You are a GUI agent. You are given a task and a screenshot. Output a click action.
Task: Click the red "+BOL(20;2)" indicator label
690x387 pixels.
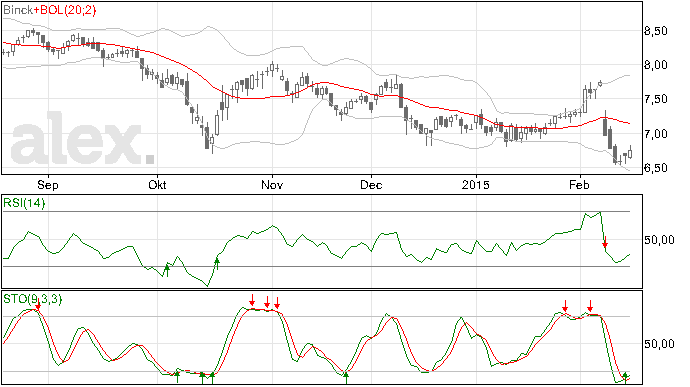tap(64, 10)
